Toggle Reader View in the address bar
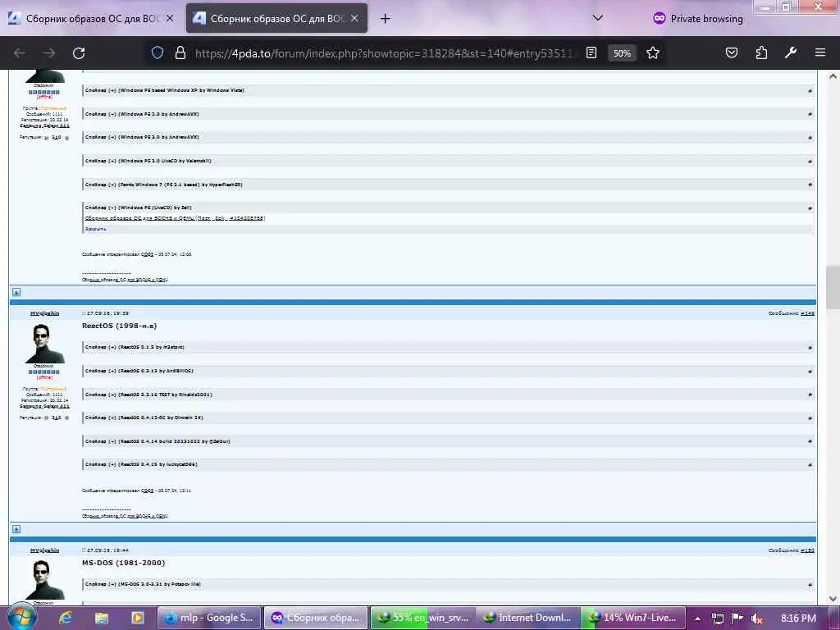 click(x=591, y=53)
